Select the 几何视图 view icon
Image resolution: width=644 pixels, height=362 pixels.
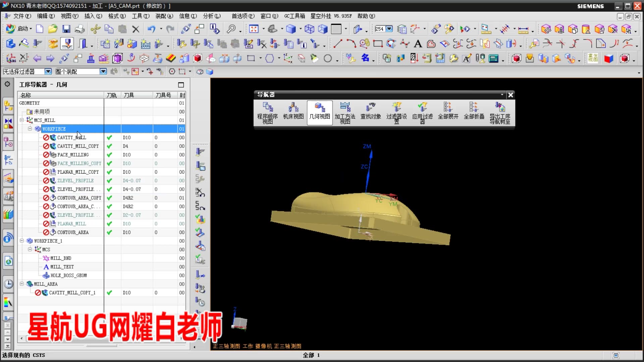[319, 112]
